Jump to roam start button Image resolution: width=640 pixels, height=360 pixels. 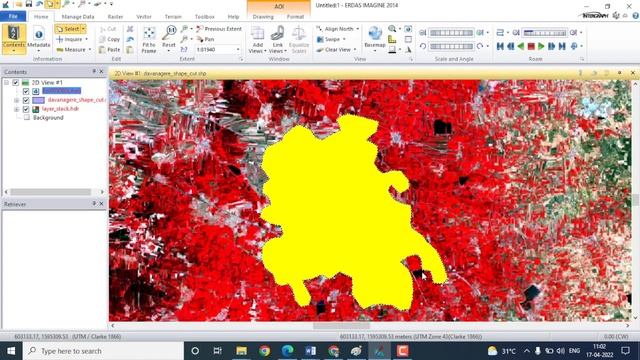500,47
